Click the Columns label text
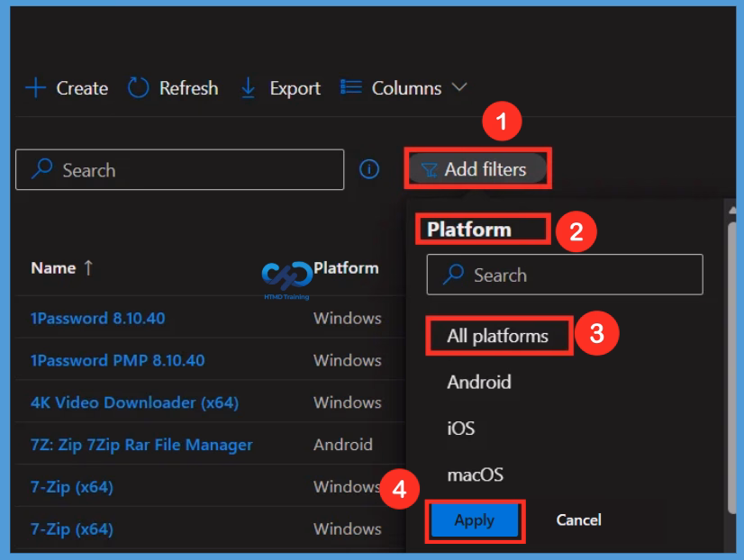The height and width of the screenshot is (560, 744). [x=406, y=88]
